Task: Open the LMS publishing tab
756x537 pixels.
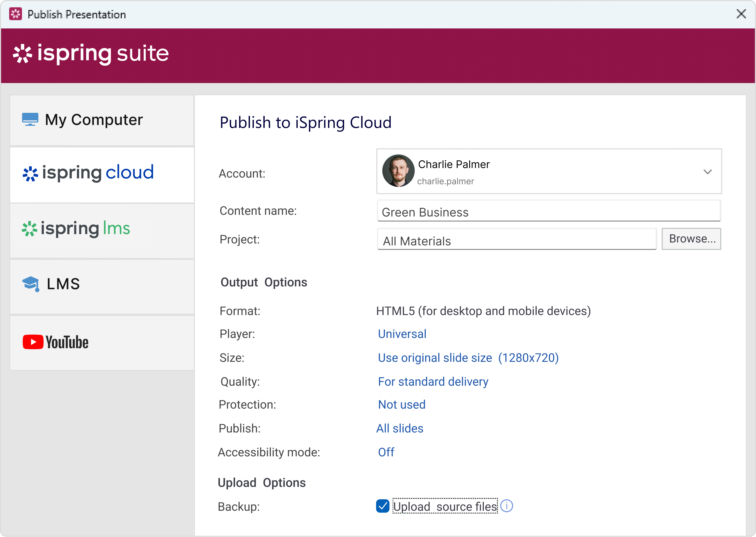Action: coord(102,286)
